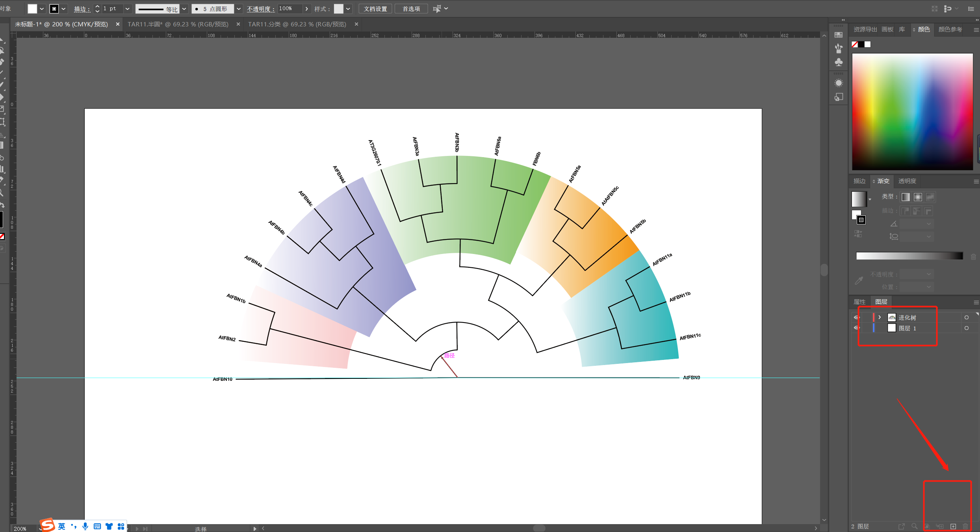
Task: Toggle visibility of 图层 1
Action: pos(856,328)
